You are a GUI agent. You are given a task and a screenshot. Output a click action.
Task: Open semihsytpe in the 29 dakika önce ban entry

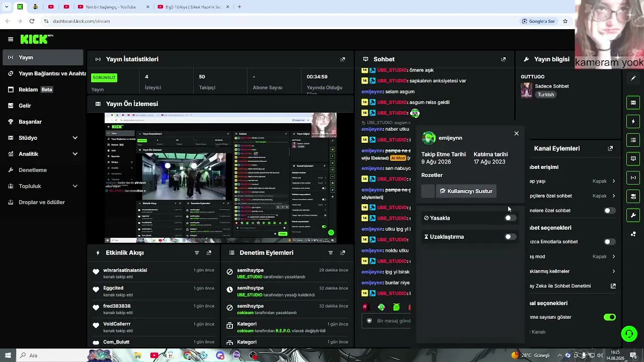coord(250,270)
